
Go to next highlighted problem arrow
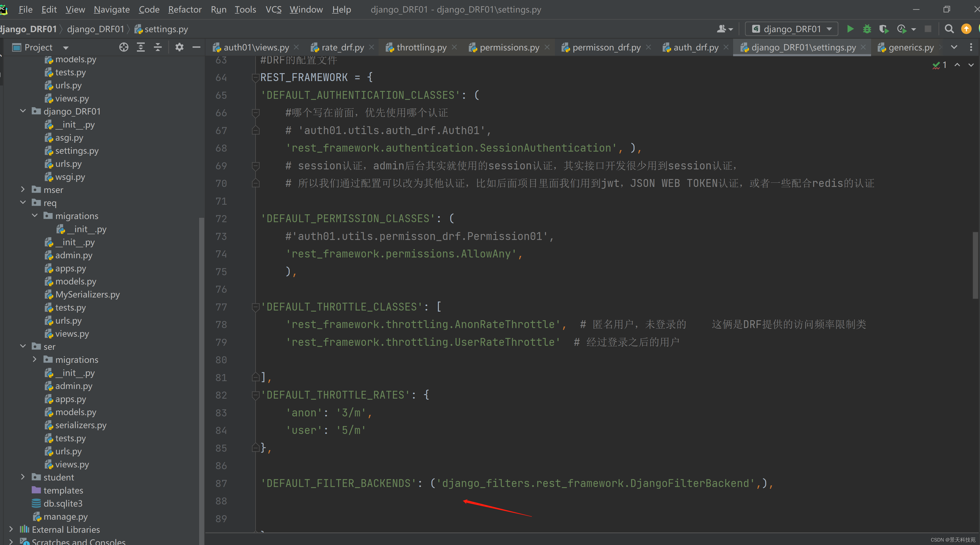coord(971,65)
